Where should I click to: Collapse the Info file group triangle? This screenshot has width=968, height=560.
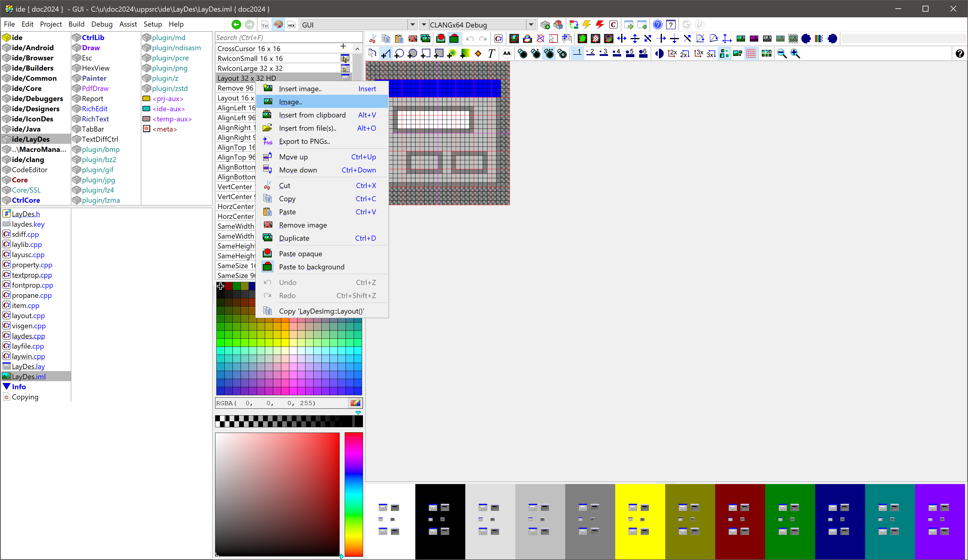(7, 387)
